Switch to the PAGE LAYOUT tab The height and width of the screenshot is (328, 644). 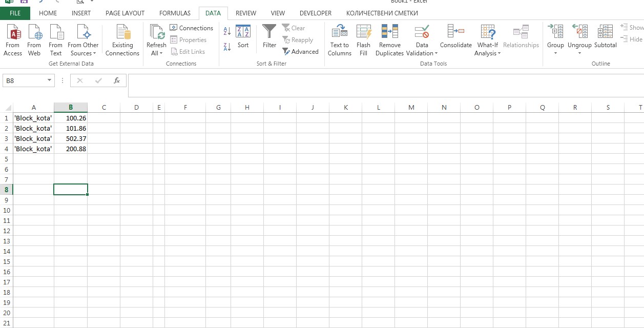click(x=125, y=13)
